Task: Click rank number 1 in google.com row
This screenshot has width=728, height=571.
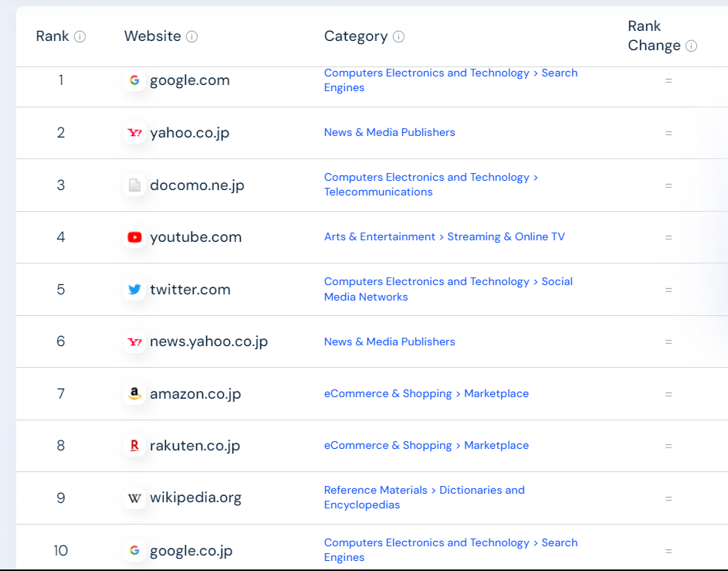Action: (x=61, y=80)
